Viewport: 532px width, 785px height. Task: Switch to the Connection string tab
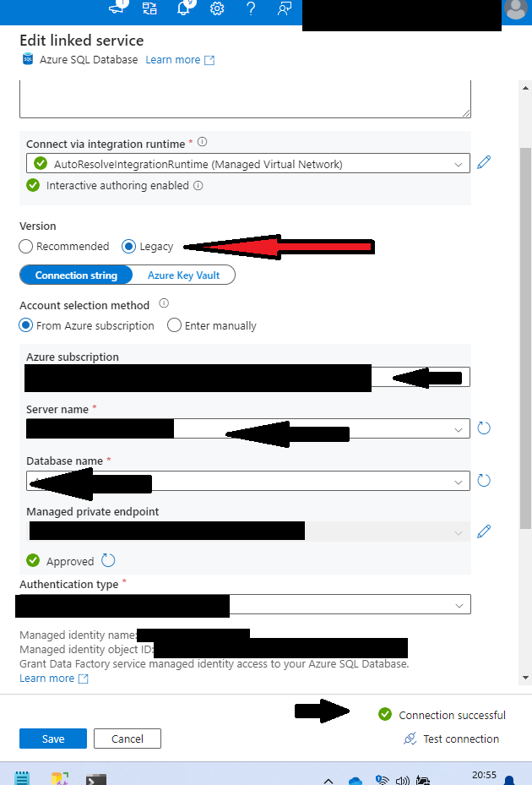[x=76, y=275]
